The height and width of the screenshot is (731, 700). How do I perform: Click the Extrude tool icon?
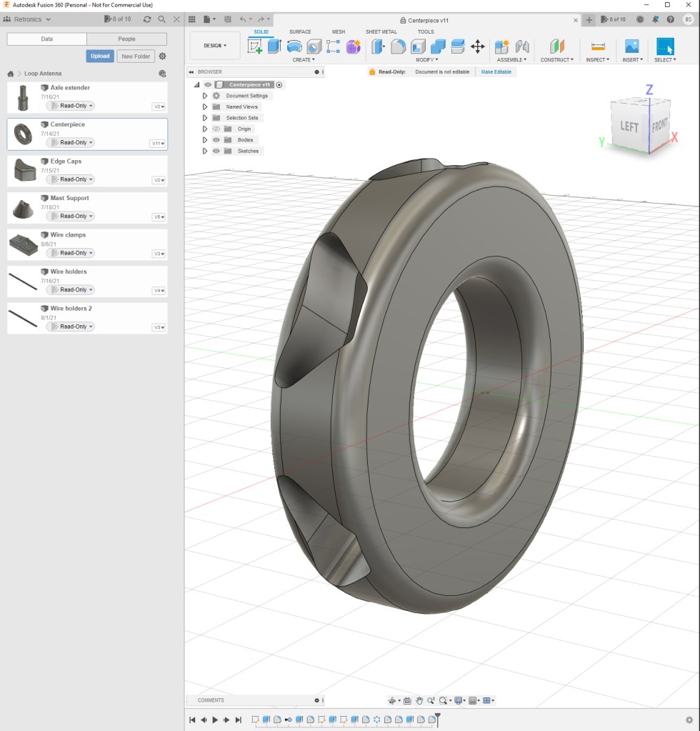[274, 46]
